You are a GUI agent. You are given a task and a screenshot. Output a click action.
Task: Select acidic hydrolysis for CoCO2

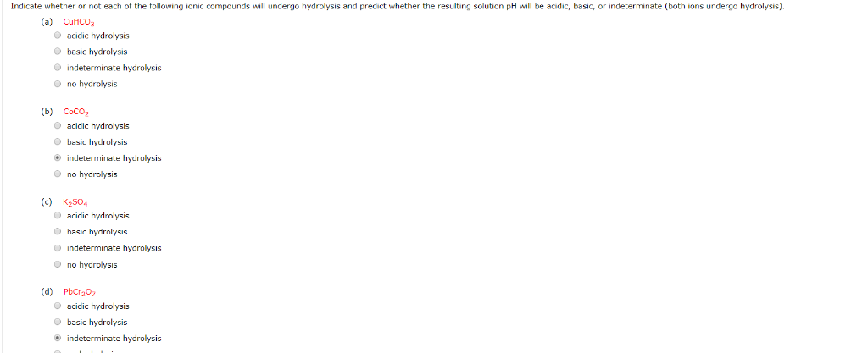point(58,126)
